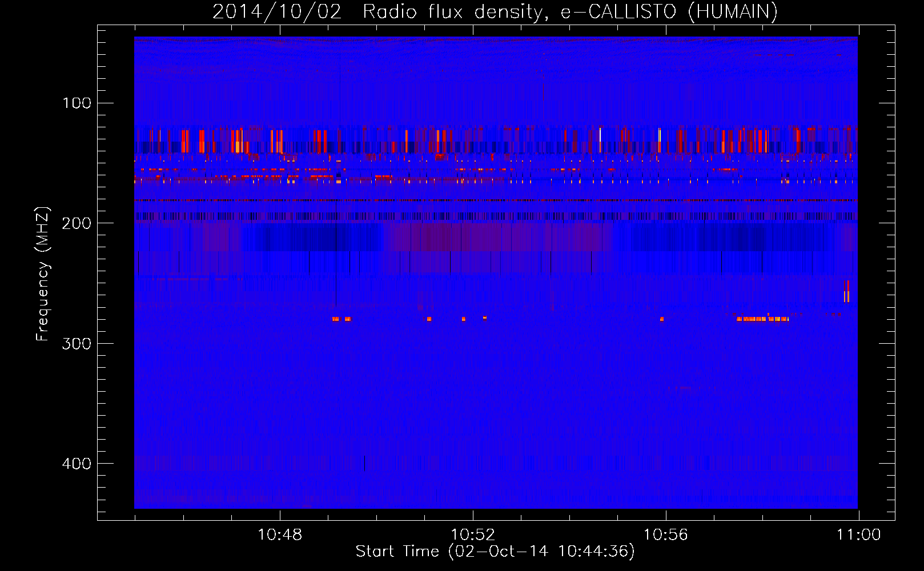Click the x-axis label "Start Time (02-Oct-14 10:44:36)"
The height and width of the screenshot is (571, 924).
point(495,552)
